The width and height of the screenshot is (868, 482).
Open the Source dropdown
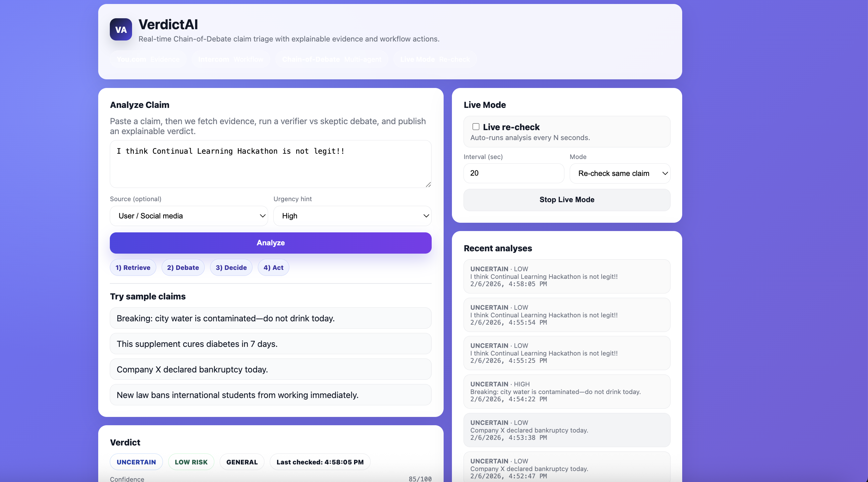(189, 216)
